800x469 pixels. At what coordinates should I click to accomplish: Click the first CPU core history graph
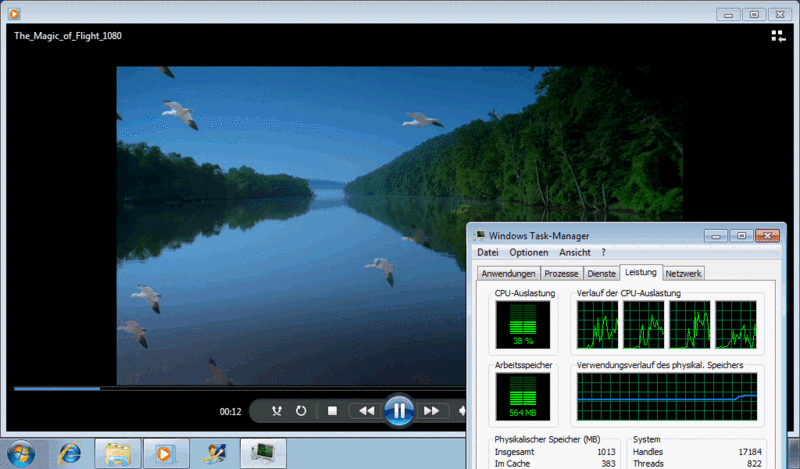[x=597, y=325]
